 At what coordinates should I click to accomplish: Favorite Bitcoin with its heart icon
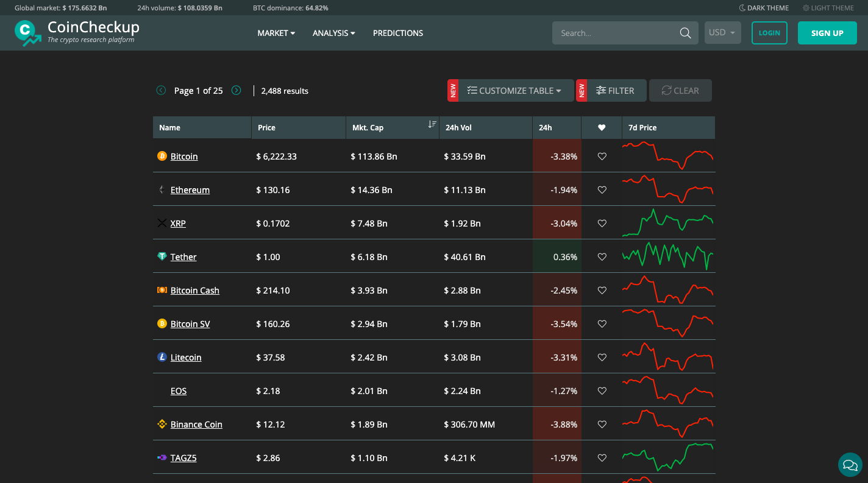(x=602, y=157)
